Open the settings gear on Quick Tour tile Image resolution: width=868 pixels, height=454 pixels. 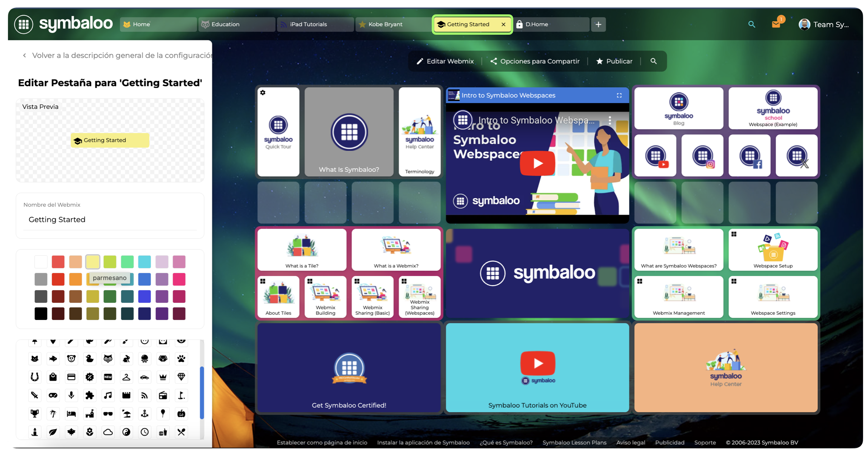pos(263,93)
